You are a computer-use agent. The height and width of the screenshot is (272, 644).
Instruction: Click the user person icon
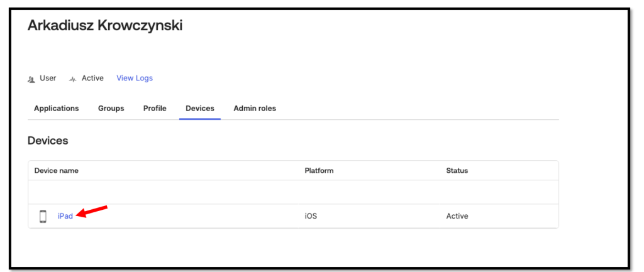pyautogui.click(x=31, y=79)
